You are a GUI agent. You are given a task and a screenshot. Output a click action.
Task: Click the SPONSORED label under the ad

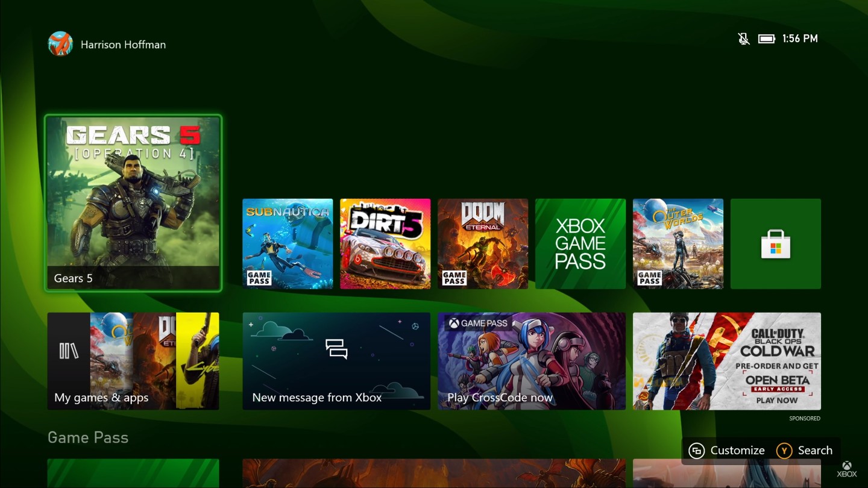[805, 418]
